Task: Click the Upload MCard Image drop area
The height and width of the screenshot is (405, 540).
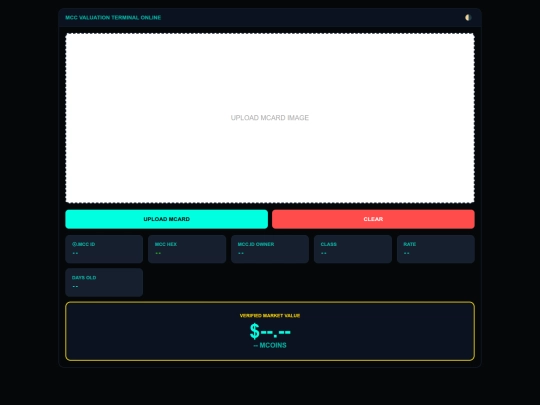Action: coord(270,118)
